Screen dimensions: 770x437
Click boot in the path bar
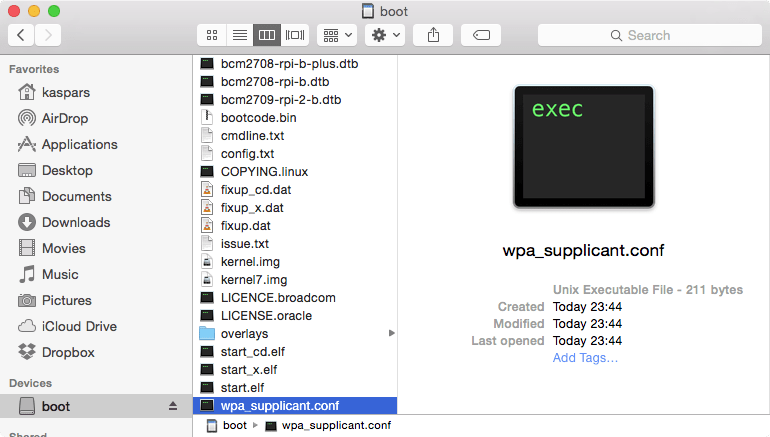click(x=226, y=426)
